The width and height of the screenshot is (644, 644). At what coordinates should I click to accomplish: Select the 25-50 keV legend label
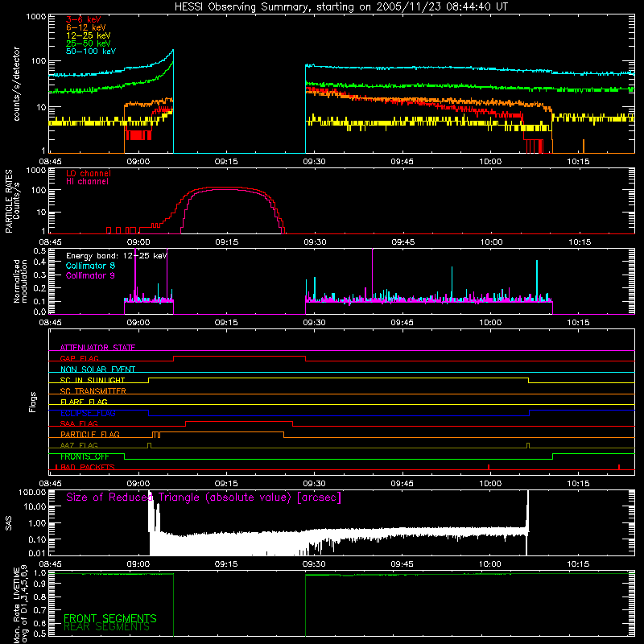tap(89, 43)
